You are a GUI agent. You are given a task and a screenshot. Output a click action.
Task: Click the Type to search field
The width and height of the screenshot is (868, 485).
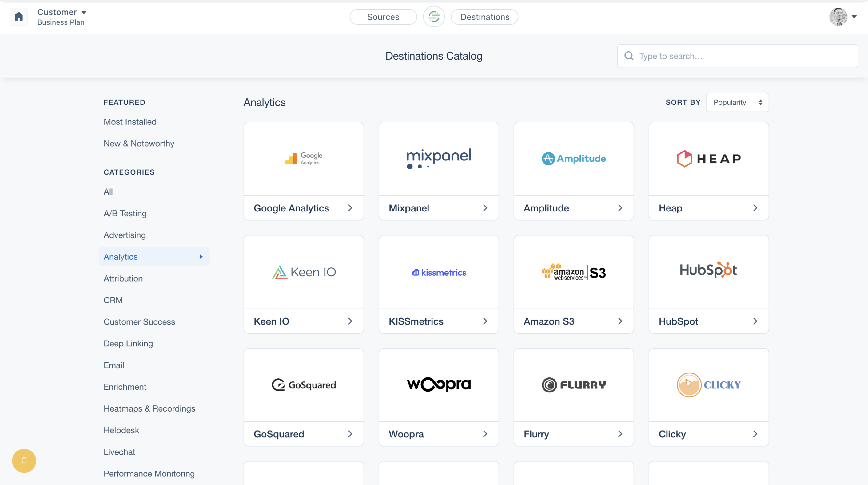(x=741, y=56)
